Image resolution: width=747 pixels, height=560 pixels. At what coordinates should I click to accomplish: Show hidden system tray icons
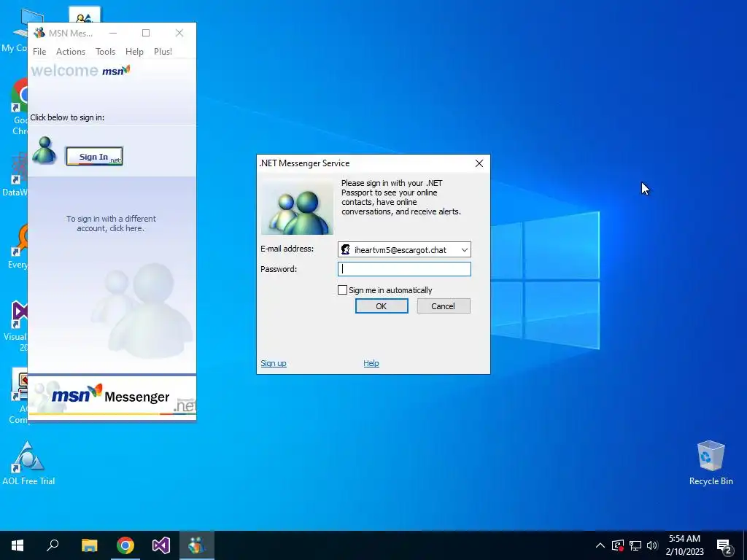click(600, 545)
